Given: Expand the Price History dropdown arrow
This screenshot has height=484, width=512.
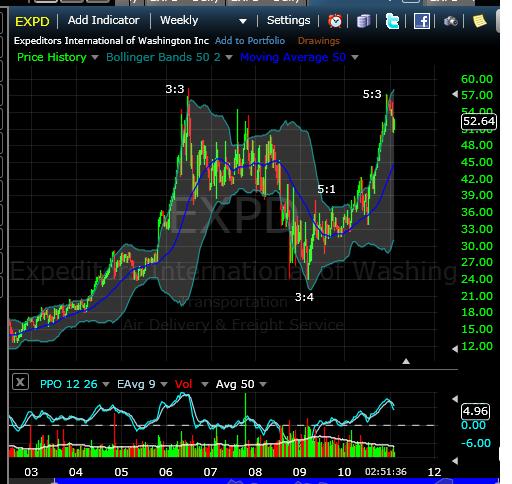Looking at the screenshot, I should pyautogui.click(x=95, y=58).
